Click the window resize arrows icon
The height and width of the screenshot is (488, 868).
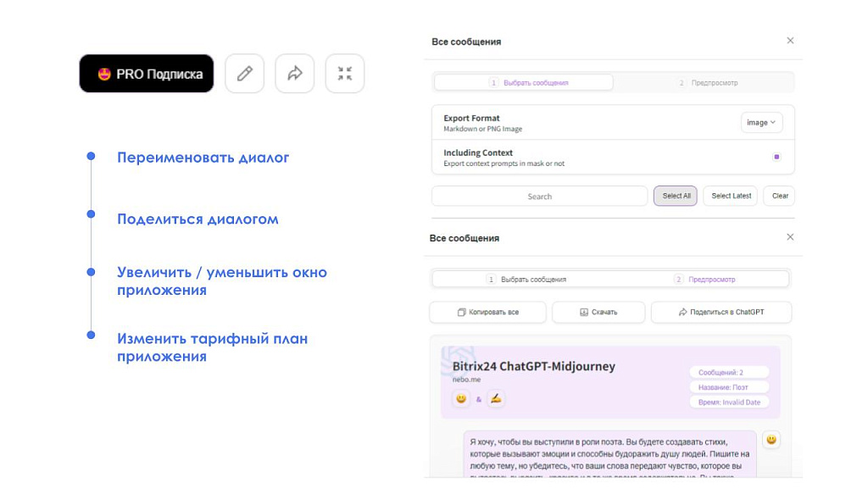pyautogui.click(x=344, y=73)
